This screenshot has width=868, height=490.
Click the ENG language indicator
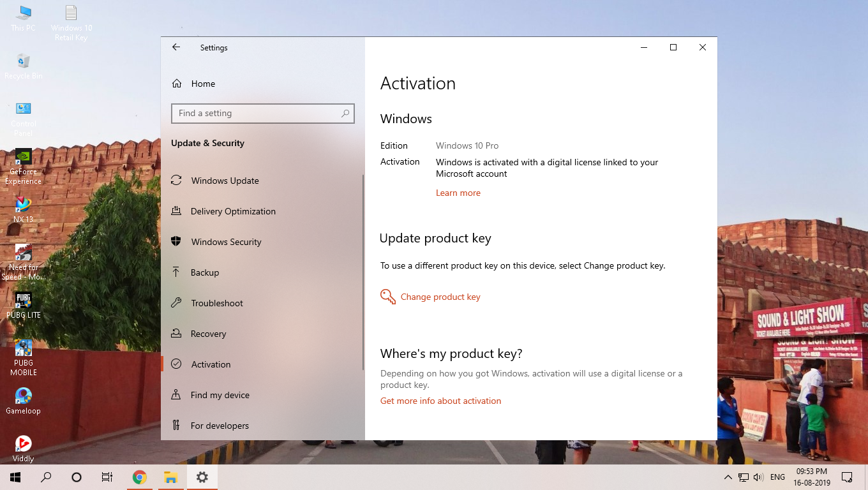pos(777,477)
